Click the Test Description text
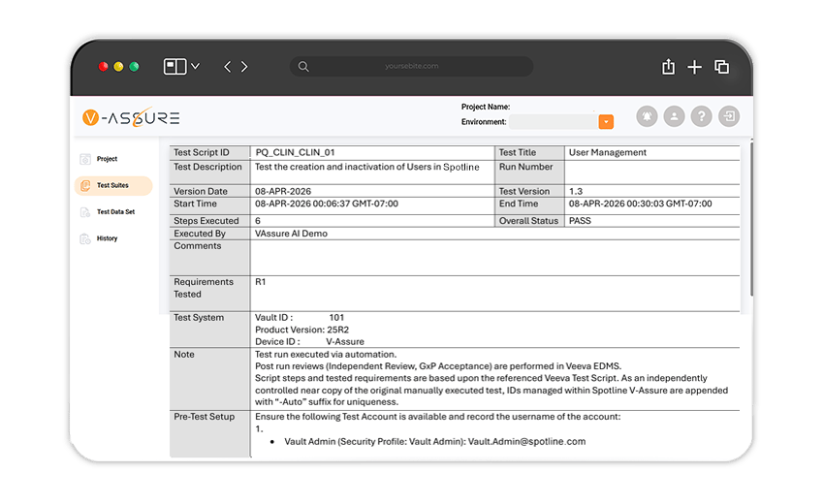The width and height of the screenshot is (824, 504). [x=366, y=167]
